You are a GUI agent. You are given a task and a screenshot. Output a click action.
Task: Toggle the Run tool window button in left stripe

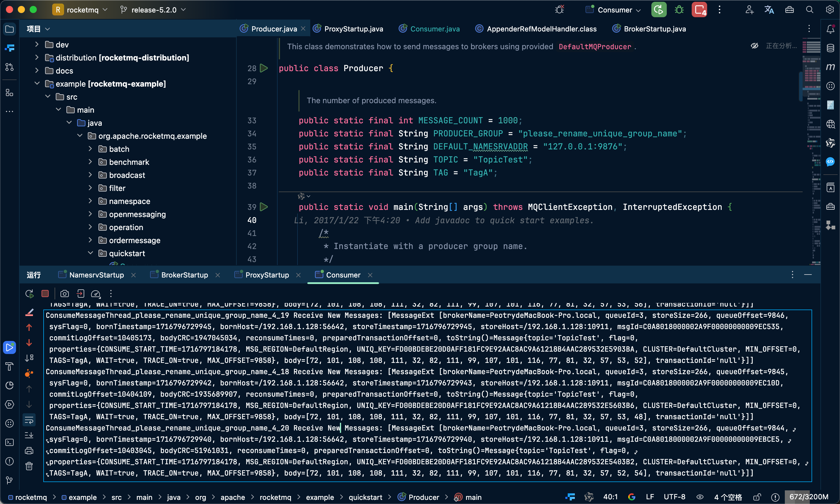point(9,347)
